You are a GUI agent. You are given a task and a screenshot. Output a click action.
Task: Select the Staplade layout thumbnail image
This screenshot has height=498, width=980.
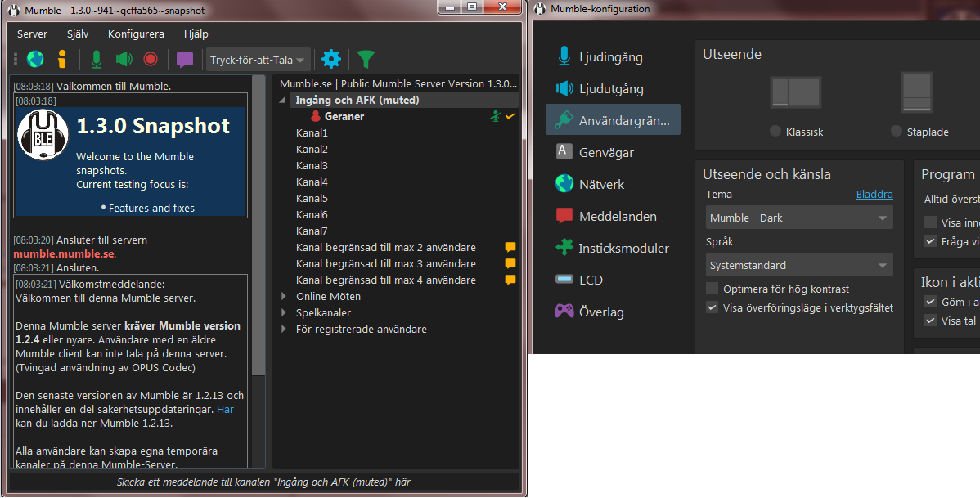pyautogui.click(x=917, y=92)
